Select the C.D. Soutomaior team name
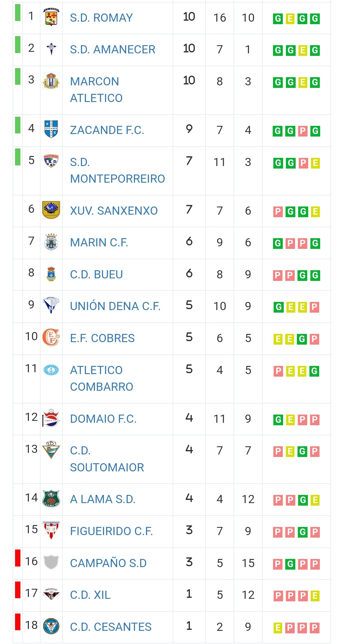 (x=107, y=459)
